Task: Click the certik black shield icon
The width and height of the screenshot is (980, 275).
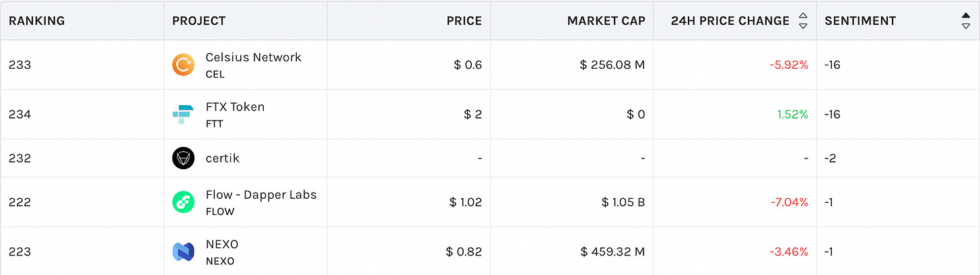Action: point(183,158)
